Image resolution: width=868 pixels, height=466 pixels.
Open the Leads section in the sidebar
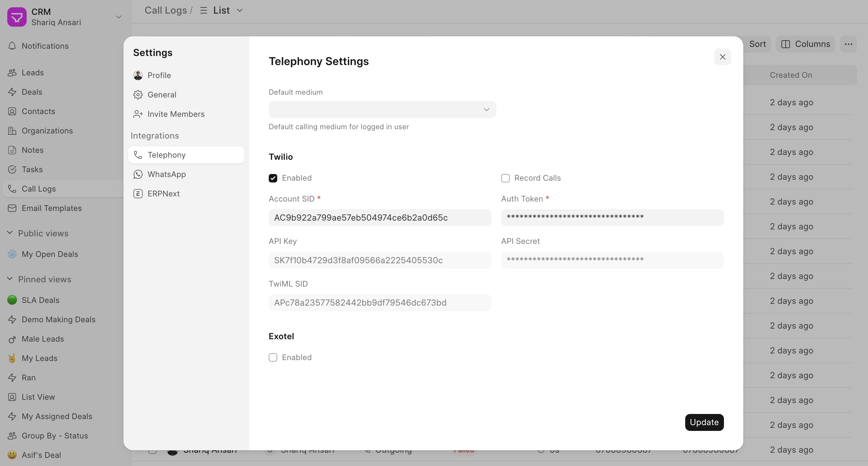[32, 72]
